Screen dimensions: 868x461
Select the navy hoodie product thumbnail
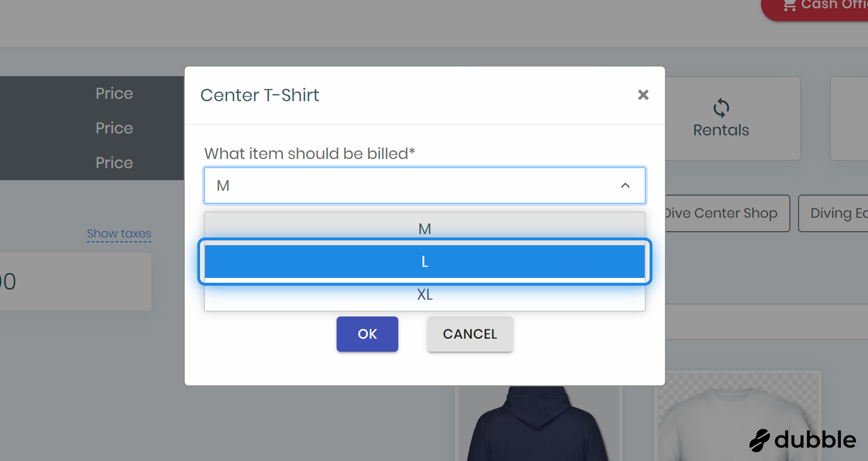click(538, 426)
